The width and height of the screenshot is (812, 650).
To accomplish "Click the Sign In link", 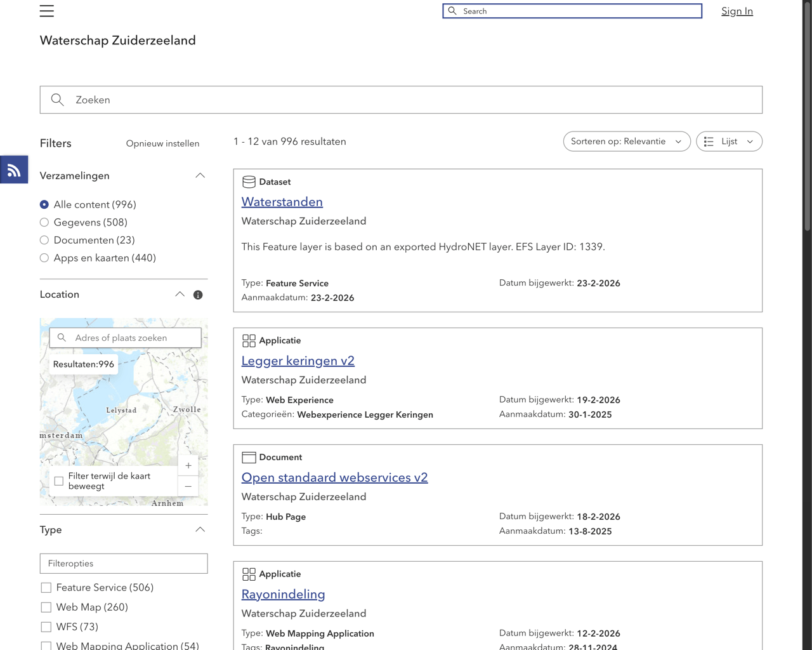I will pos(737,11).
